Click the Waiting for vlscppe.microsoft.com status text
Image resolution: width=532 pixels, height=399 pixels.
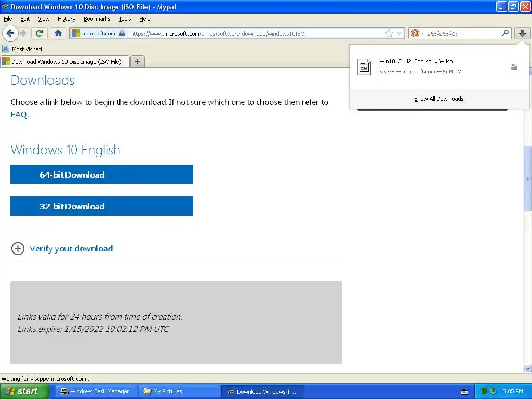coord(46,379)
